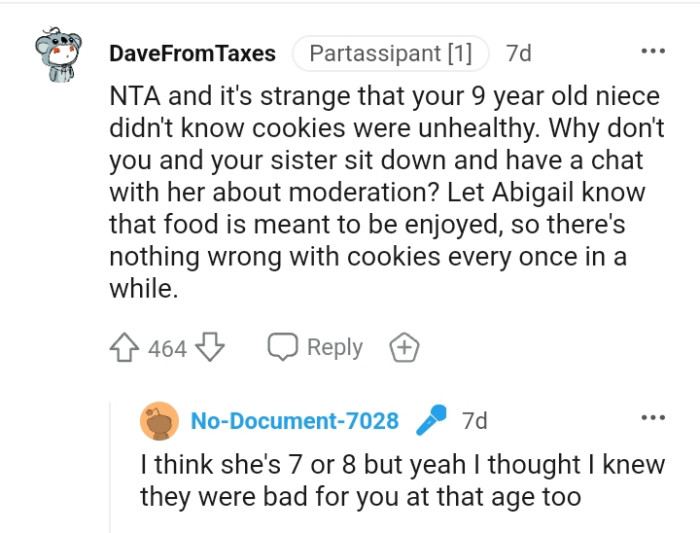Image resolution: width=700 pixels, height=533 pixels.
Task: Upvote DaveFromTaxes' comment
Action: 125,348
